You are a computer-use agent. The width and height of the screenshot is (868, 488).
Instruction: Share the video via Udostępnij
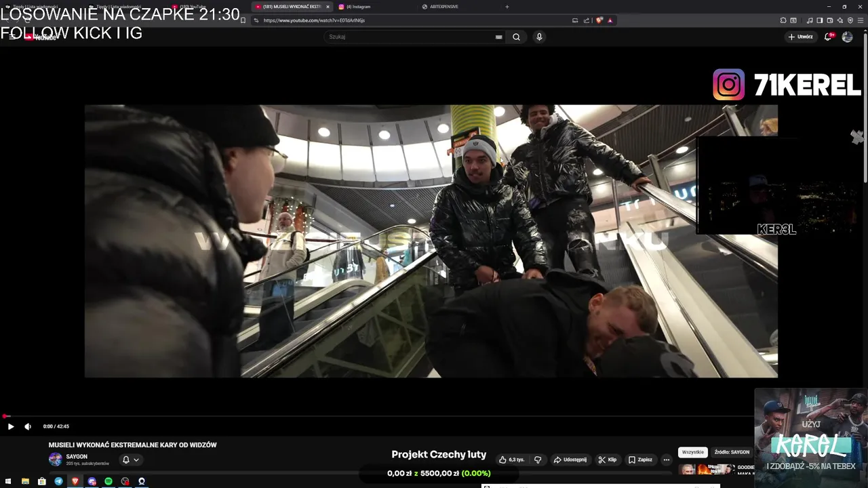coord(570,460)
